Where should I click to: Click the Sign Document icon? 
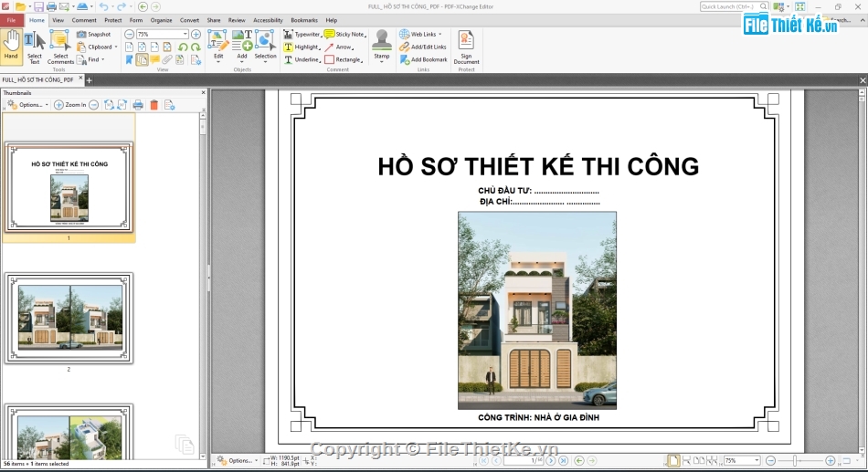tap(466, 46)
